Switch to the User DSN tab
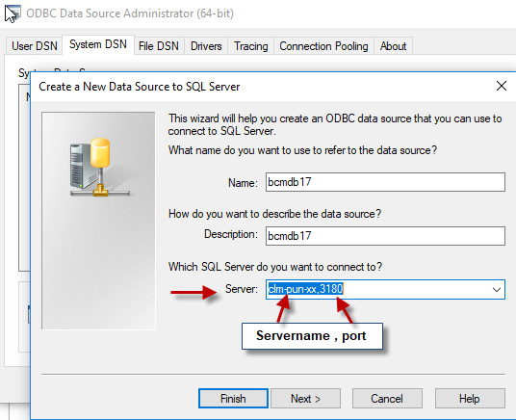The image size is (516, 420). 35,46
